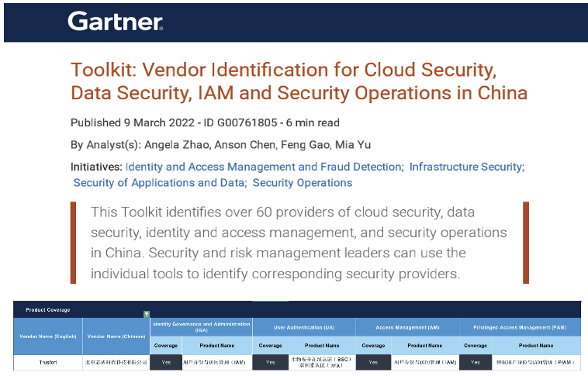
Task: Click the analysts line naming Angela Zhao
Action: [220, 145]
